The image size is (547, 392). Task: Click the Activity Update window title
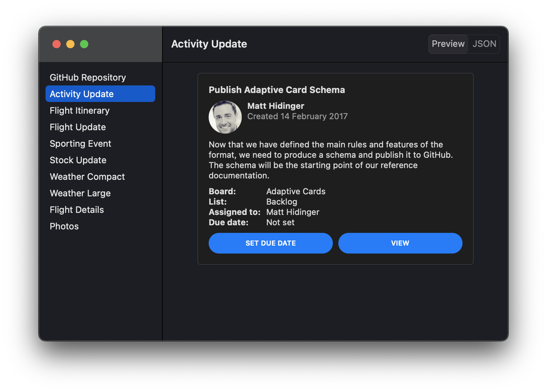[x=209, y=44]
